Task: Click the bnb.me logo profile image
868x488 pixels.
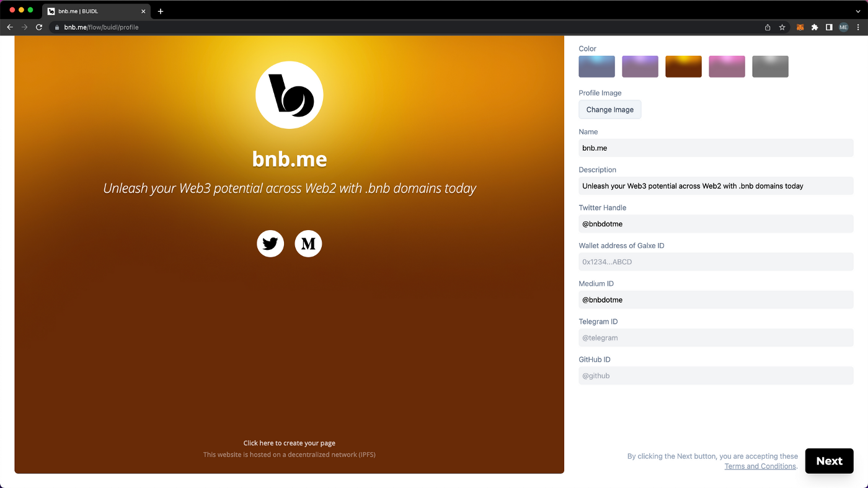Action: (290, 95)
